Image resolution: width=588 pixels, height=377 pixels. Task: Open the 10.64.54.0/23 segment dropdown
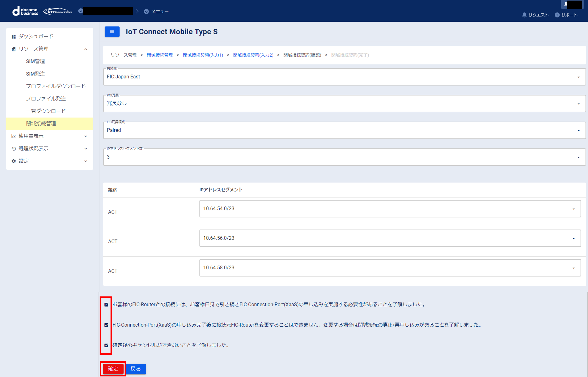click(390, 209)
